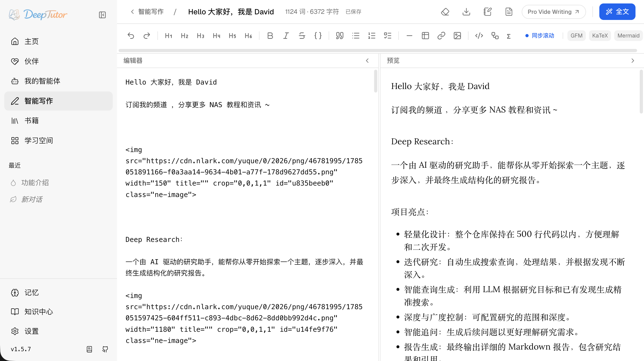Open 书籍 in the sidebar
Screen dimensions: 644x361
58,121
